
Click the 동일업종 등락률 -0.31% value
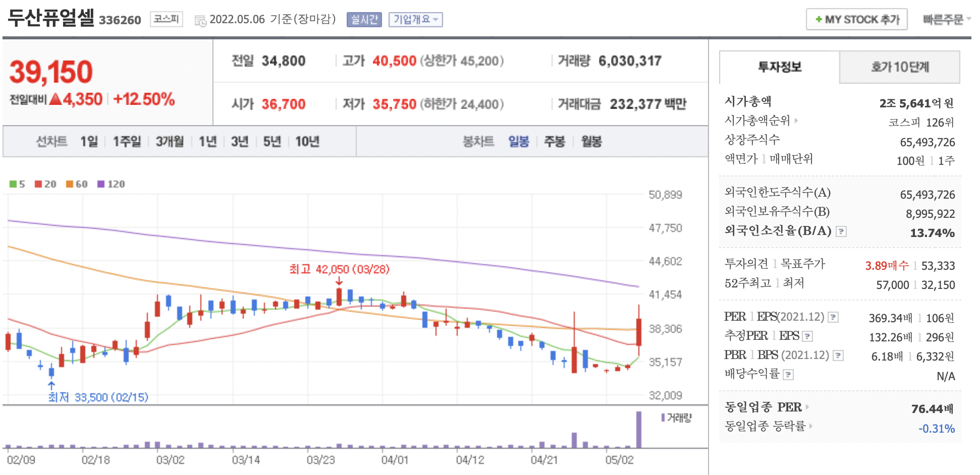[x=936, y=429]
